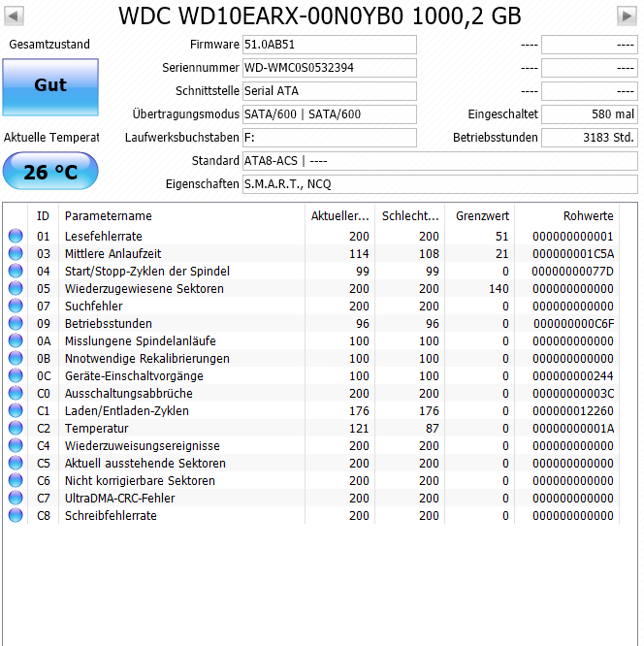This screenshot has width=644, height=646.
Task: Click the Rohwerte column header
Action: [567, 216]
